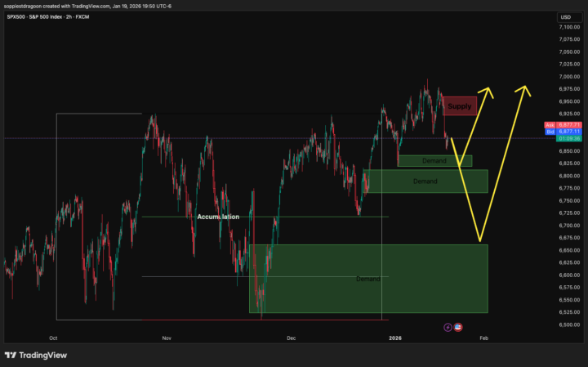Click the 6,600.00 price axis label
This screenshot has width=588, height=367.
569,275
